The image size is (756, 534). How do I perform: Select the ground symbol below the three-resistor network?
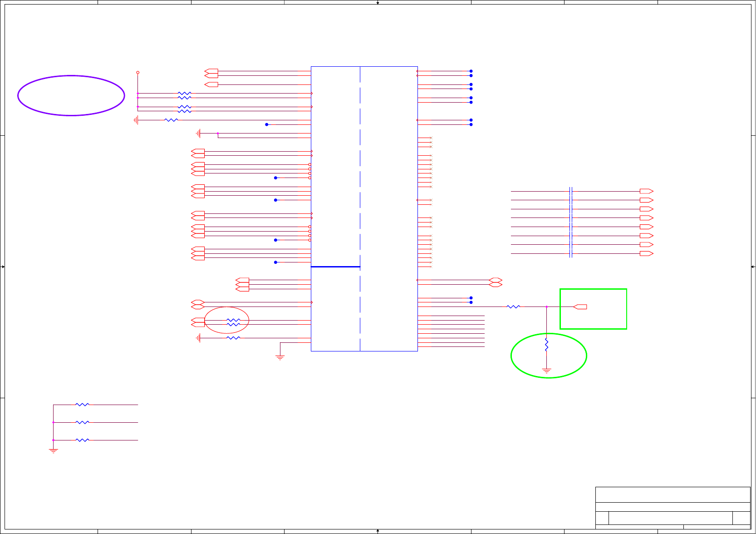point(53,451)
